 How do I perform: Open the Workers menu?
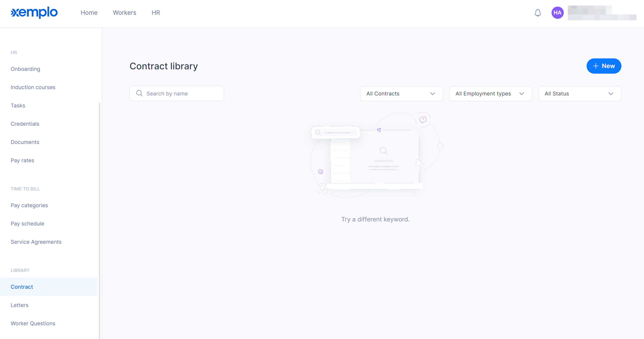click(x=124, y=13)
